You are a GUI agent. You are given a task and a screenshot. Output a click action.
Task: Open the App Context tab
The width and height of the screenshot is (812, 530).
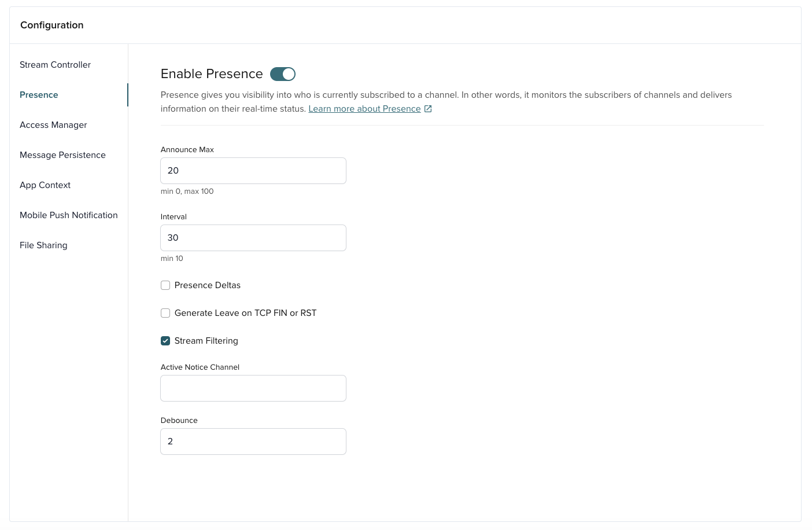tap(45, 185)
